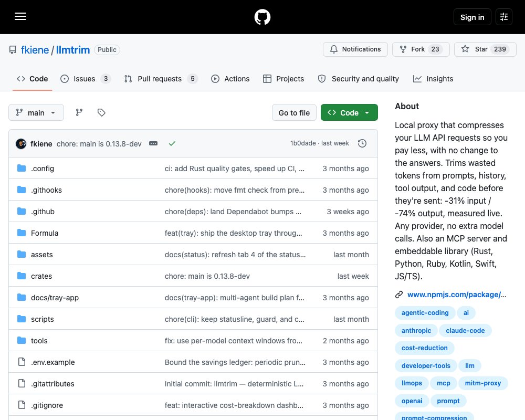Open the Security and quality tab
This screenshot has height=420, width=525.
358,79
